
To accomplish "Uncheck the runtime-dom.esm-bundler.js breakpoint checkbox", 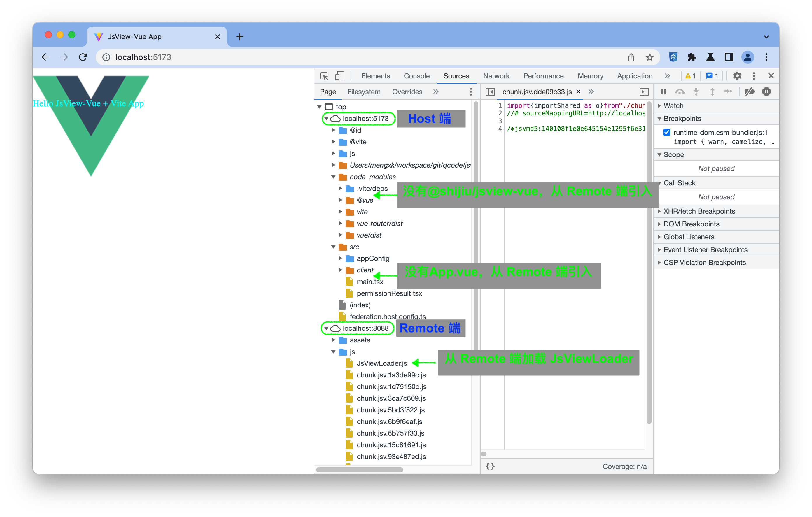I will click(667, 132).
